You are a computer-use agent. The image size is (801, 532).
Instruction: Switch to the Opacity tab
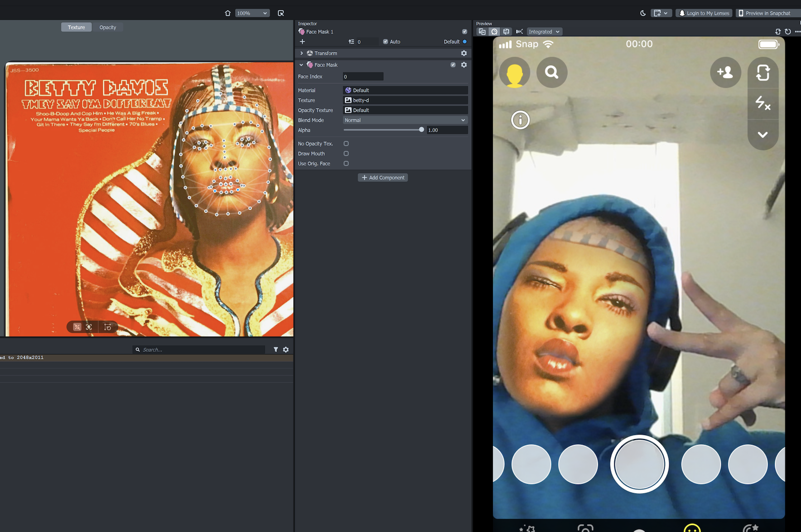click(x=107, y=27)
